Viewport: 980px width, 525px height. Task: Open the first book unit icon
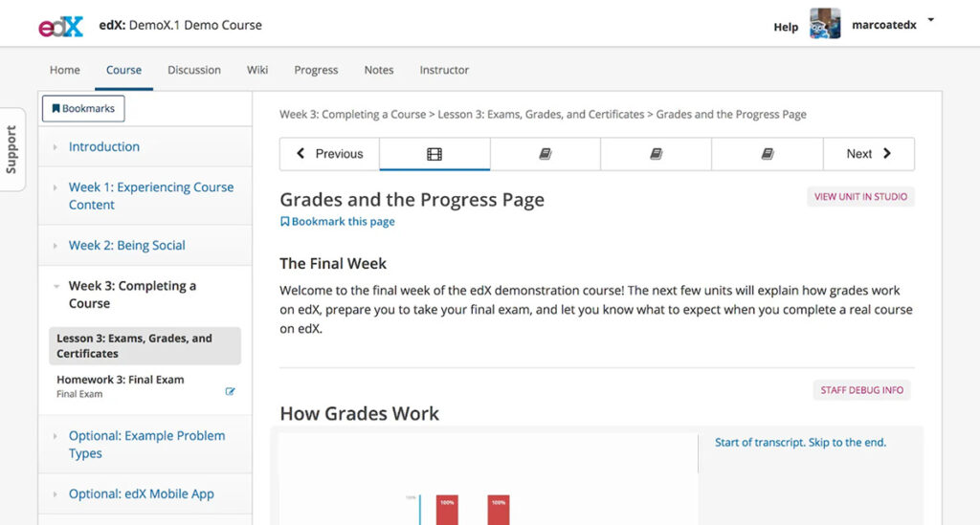tap(545, 154)
